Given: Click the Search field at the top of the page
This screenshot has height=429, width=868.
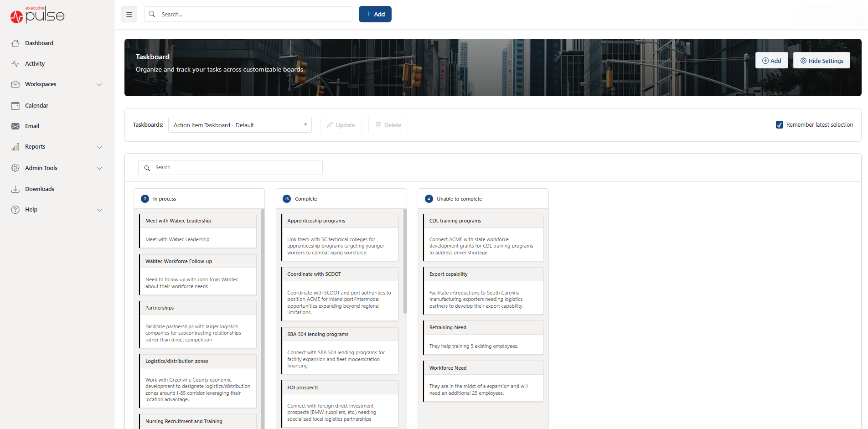Looking at the screenshot, I should coord(248,14).
